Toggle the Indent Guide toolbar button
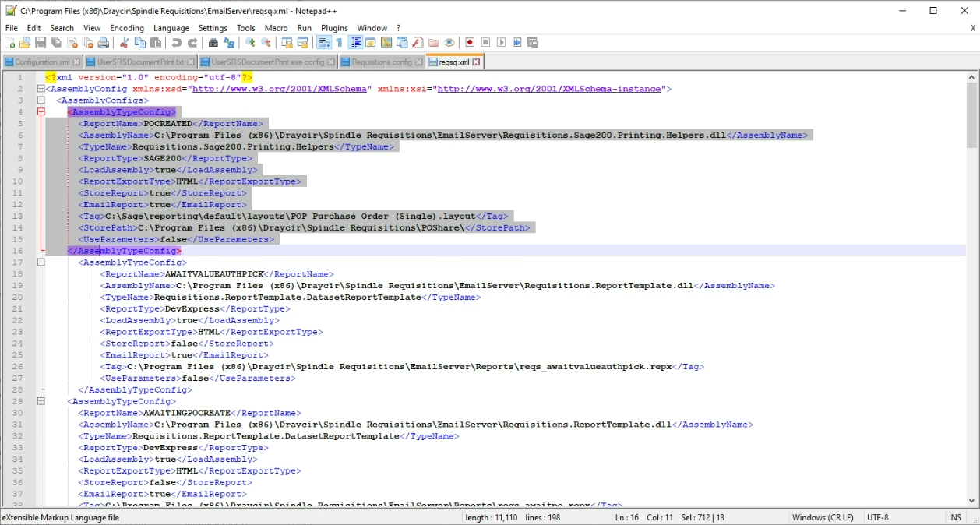Screen dimensions: 980x525 (x=357, y=42)
